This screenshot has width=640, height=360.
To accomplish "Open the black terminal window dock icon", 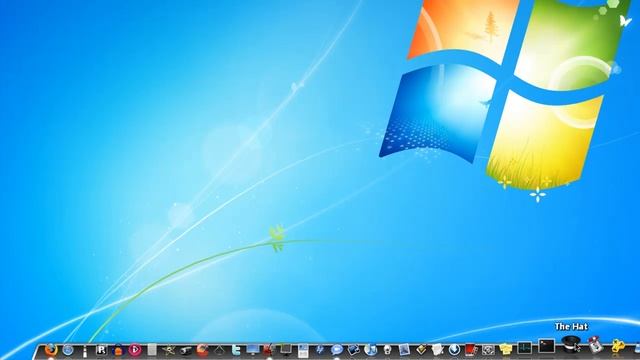I will tap(547, 346).
